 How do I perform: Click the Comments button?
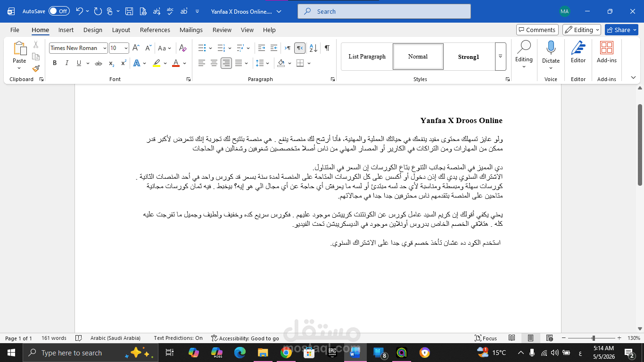pos(537,30)
